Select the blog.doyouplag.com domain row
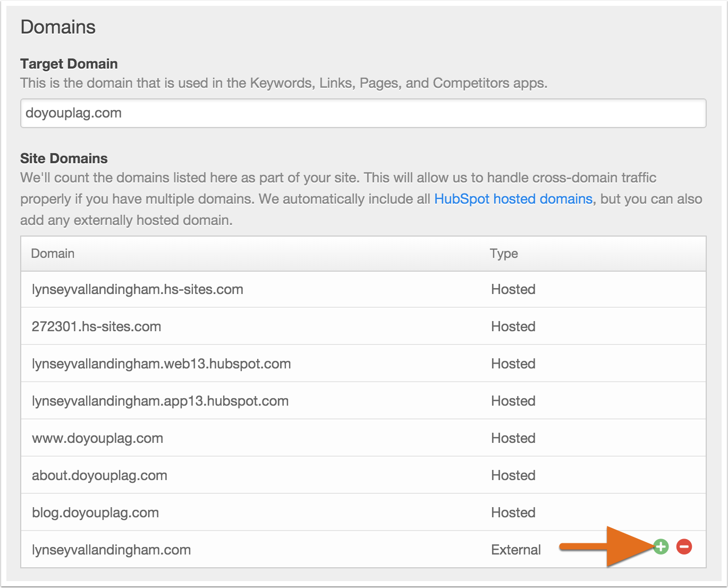The width and height of the screenshot is (728, 588). (x=363, y=513)
